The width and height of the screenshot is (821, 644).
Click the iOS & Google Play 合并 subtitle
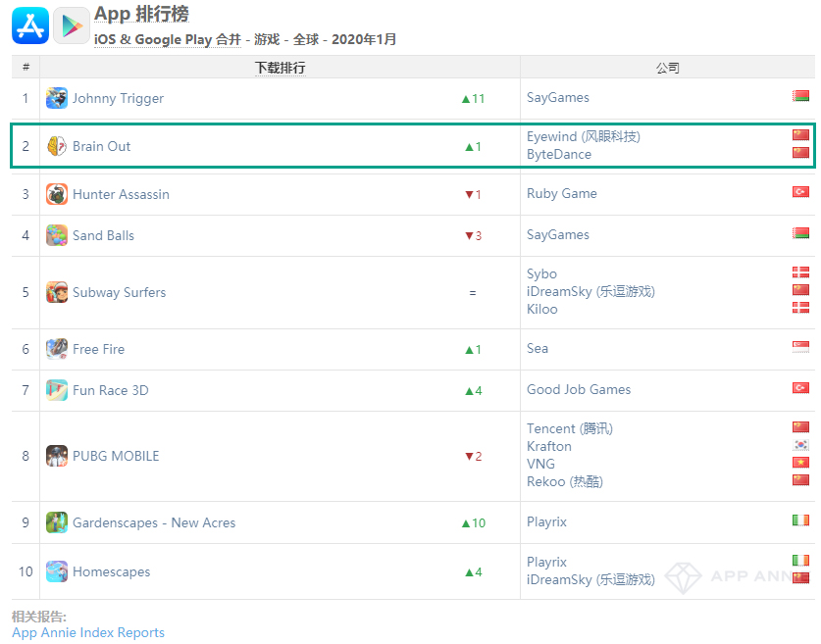click(168, 40)
